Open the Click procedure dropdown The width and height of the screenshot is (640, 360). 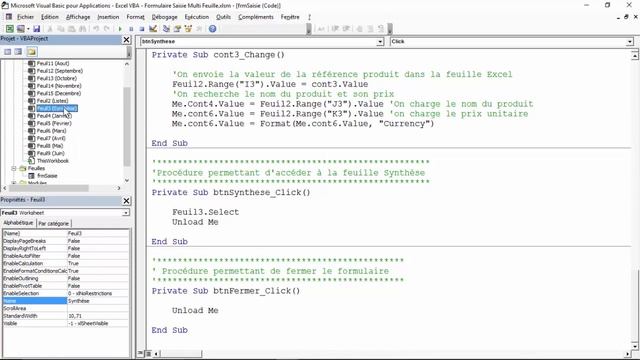click(629, 42)
